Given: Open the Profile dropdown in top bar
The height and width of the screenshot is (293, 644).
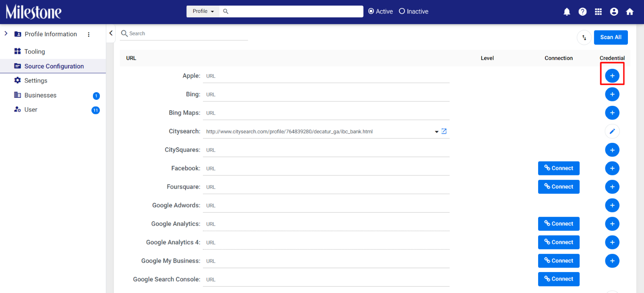Looking at the screenshot, I should coord(203,11).
